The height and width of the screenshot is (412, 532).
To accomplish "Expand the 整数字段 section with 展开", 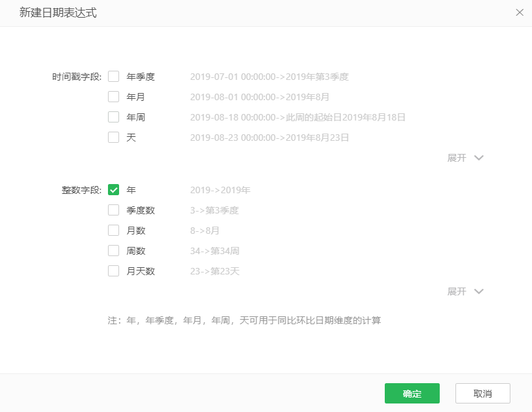I will 465,291.
